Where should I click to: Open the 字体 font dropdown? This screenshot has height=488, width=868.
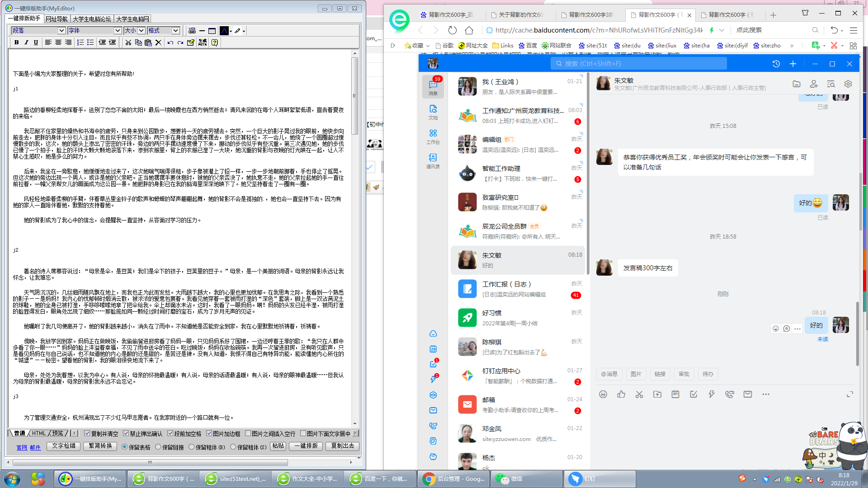(x=94, y=31)
